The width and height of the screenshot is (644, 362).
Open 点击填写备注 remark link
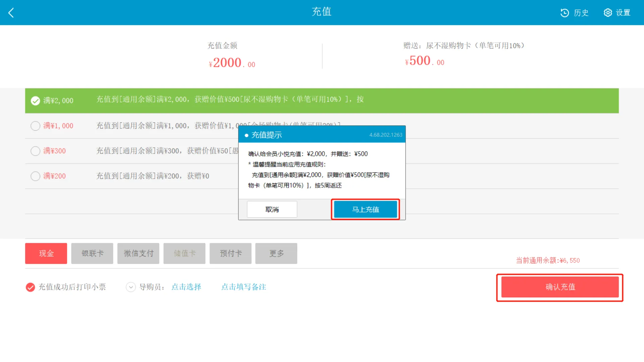(244, 287)
